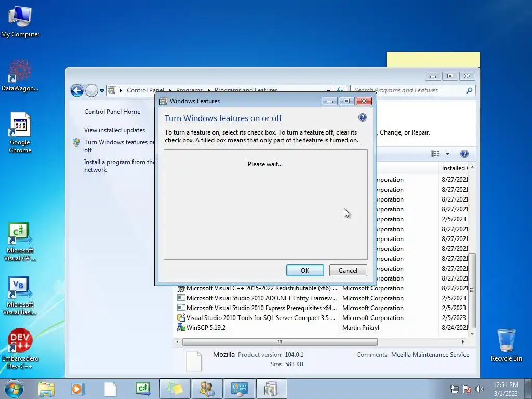Click Mozilla file icon in details pane
The width and height of the screenshot is (532, 399).
(x=194, y=361)
